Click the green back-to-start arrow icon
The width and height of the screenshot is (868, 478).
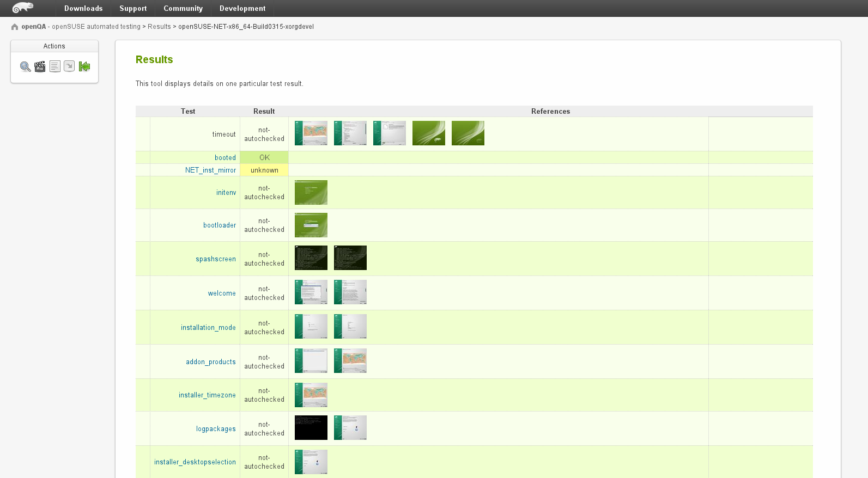tap(84, 66)
